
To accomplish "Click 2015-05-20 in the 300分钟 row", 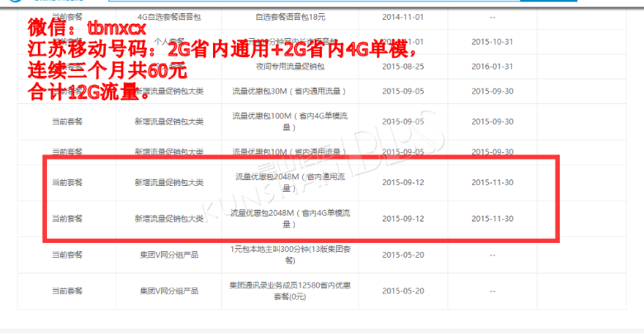I will (x=403, y=255).
